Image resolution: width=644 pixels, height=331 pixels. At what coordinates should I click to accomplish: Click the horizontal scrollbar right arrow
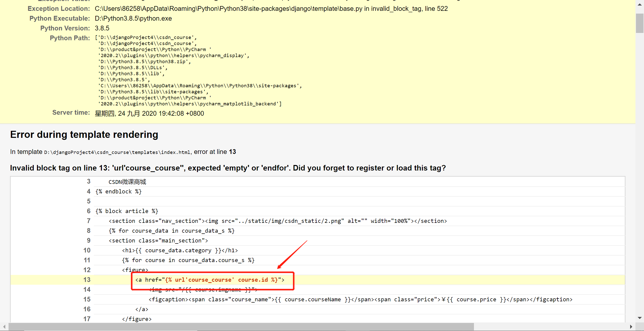coord(631,326)
